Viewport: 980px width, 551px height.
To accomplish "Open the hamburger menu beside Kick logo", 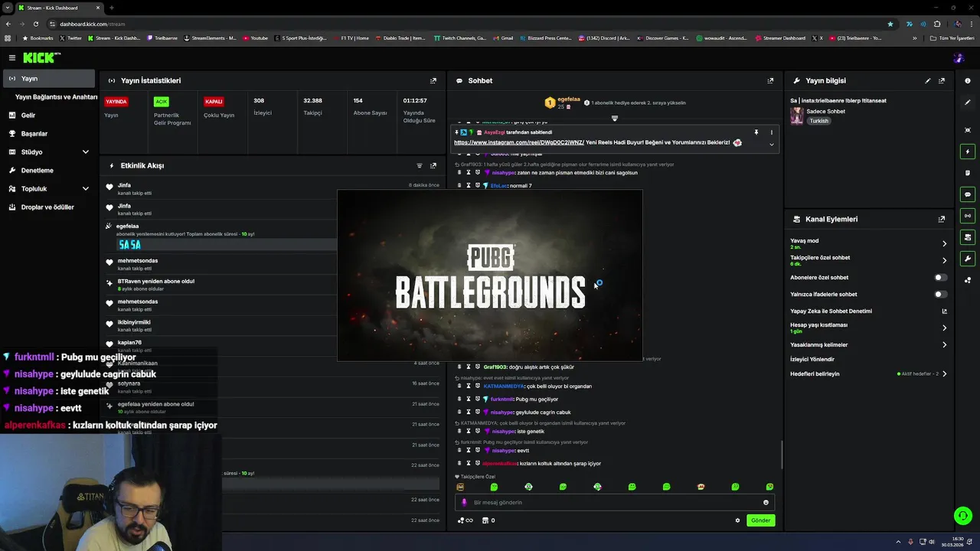I will [12, 57].
